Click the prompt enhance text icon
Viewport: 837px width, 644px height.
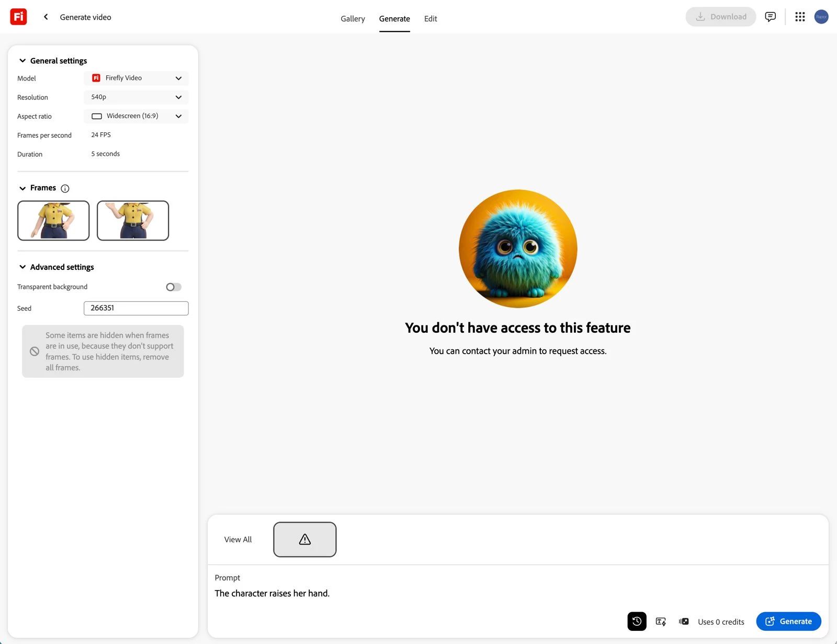661,622
